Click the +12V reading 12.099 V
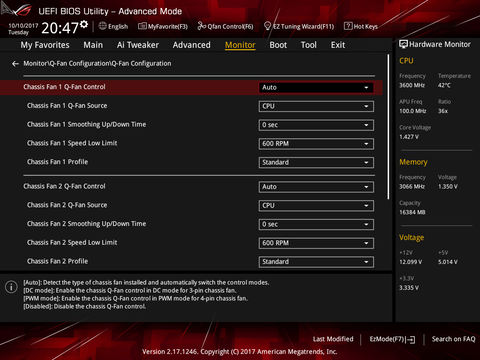 pos(411,262)
